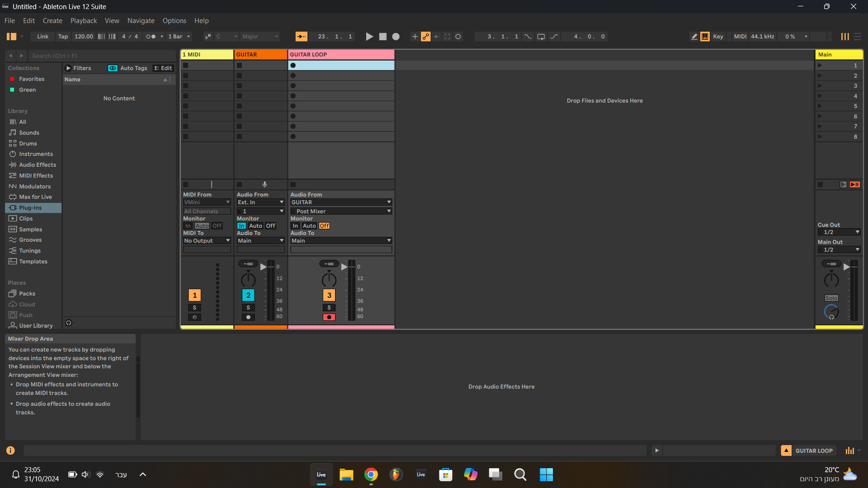Open the Navigate menu
This screenshot has width=868, height=488.
pos(141,21)
